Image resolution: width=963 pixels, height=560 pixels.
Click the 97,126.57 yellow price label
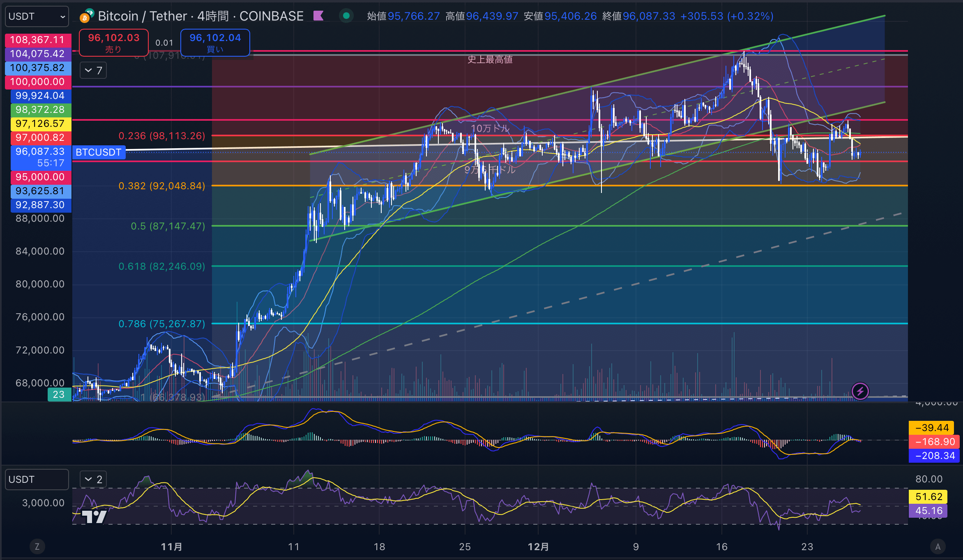[40, 124]
